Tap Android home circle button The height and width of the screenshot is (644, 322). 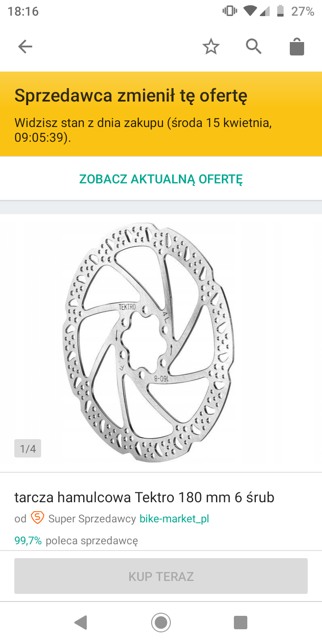(161, 622)
